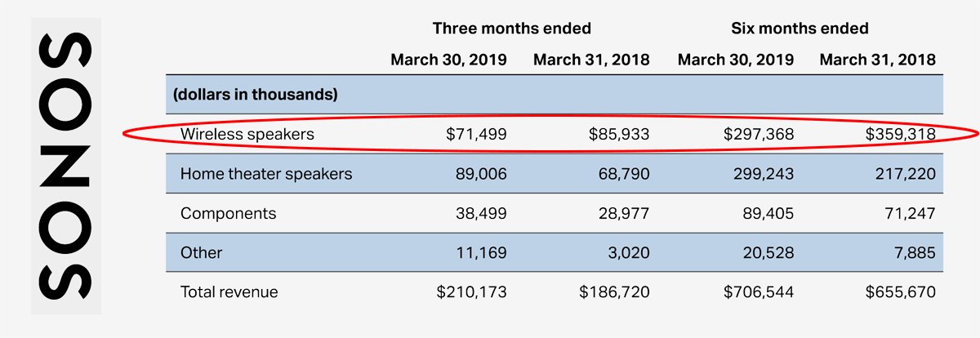
Task: Click the $297,368 value
Action: (x=758, y=135)
